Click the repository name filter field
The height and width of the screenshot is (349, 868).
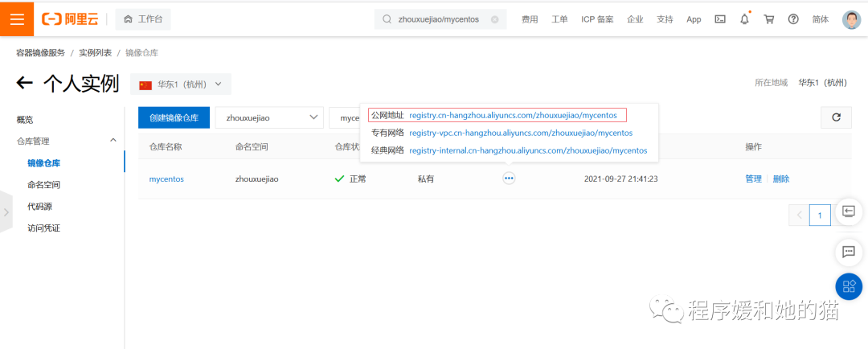pyautogui.click(x=345, y=117)
